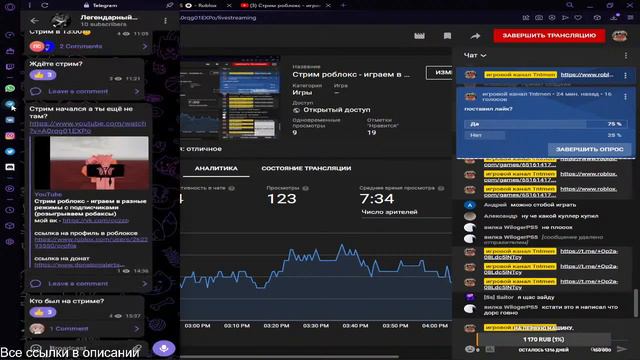This screenshot has width=640, height=360.
Task: Open the poll three-dot options menu
Action: coord(625,97)
